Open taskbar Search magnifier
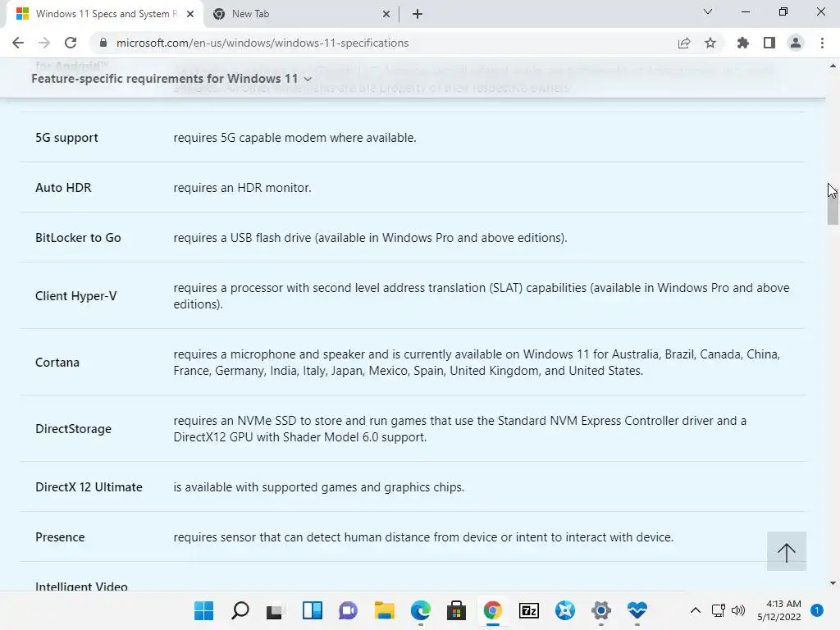 click(240, 610)
